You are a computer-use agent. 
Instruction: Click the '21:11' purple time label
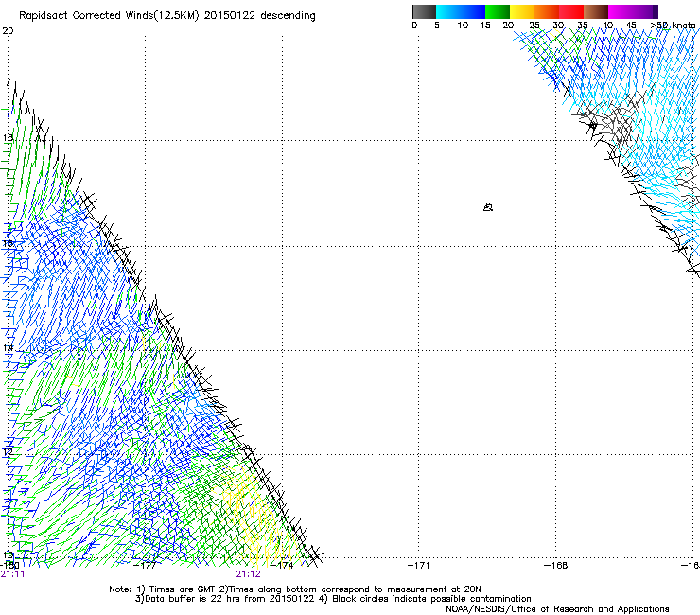click(12, 574)
